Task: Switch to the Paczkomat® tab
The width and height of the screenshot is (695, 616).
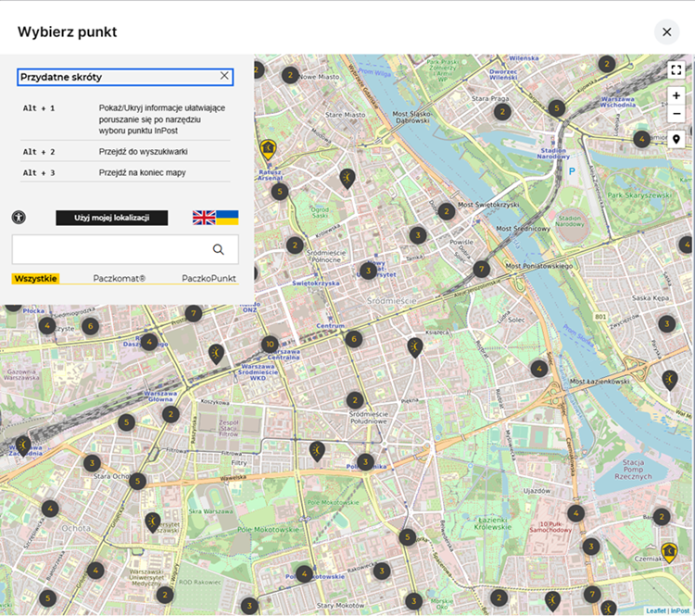Action: [119, 278]
